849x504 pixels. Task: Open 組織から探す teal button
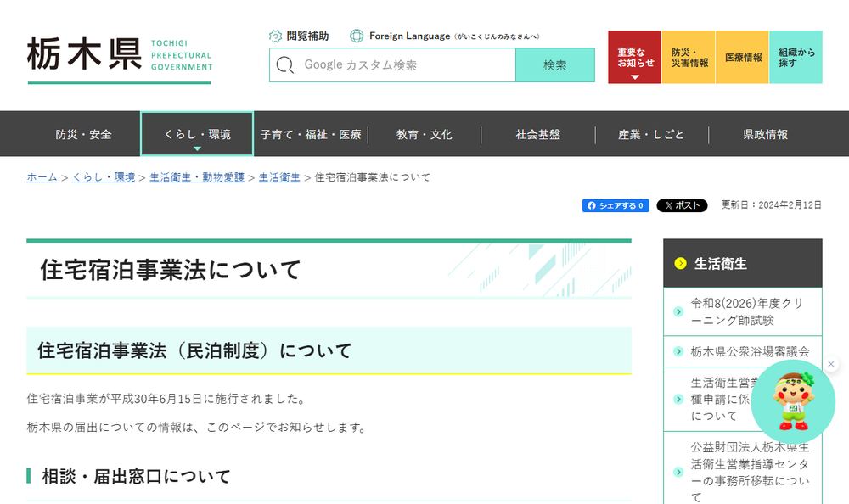click(796, 58)
